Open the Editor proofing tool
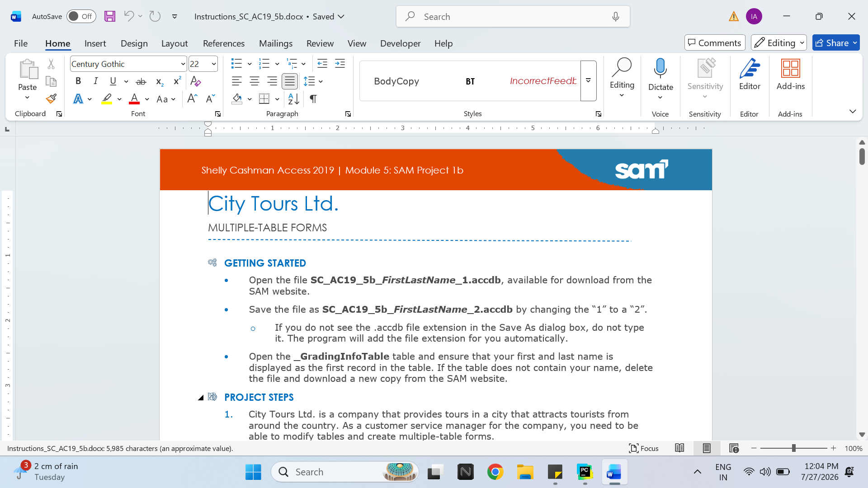The image size is (868, 488). tap(750, 75)
